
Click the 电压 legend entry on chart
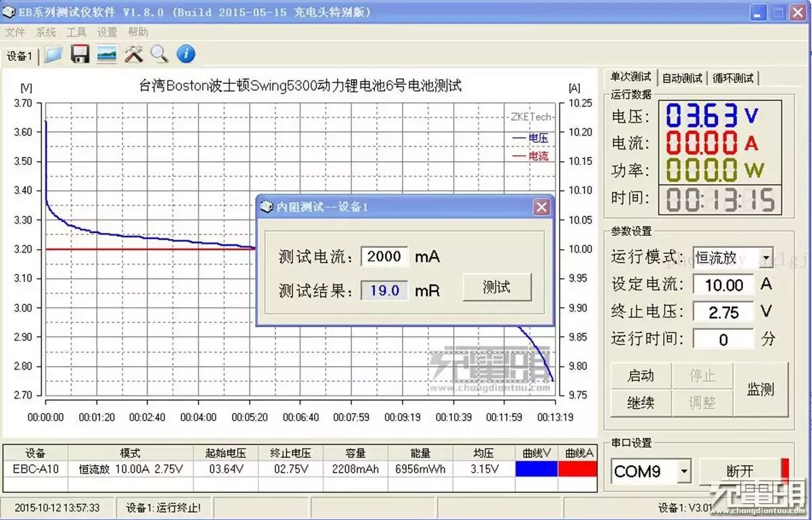[531, 138]
